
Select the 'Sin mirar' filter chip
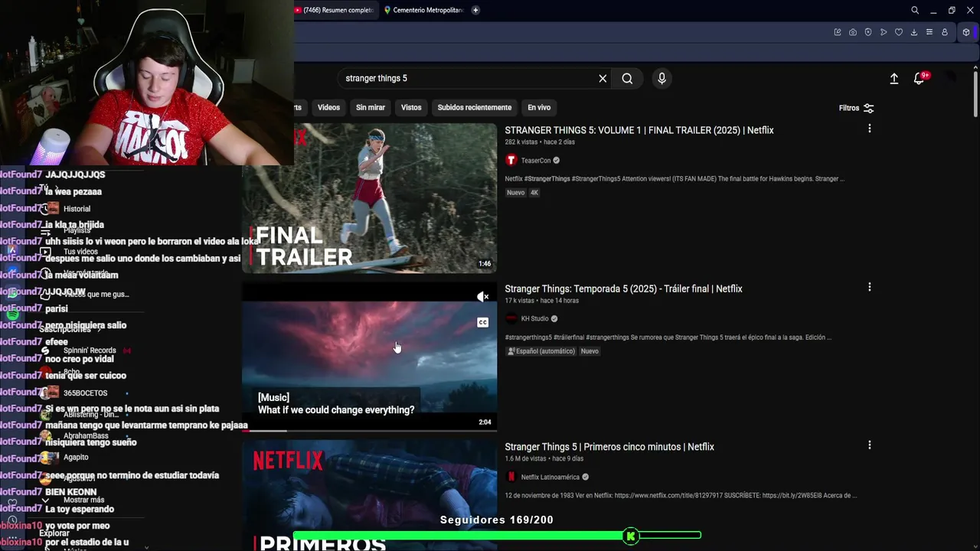pyautogui.click(x=371, y=107)
